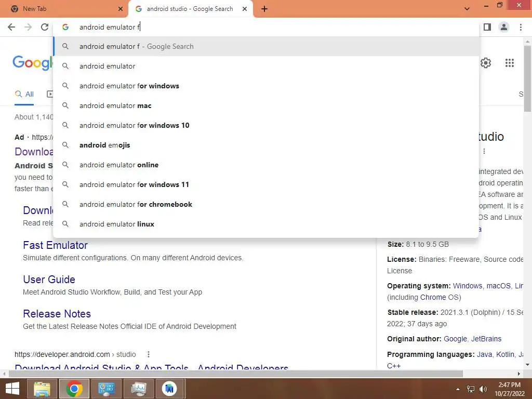Open tab search dropdown arrow

click(467, 9)
